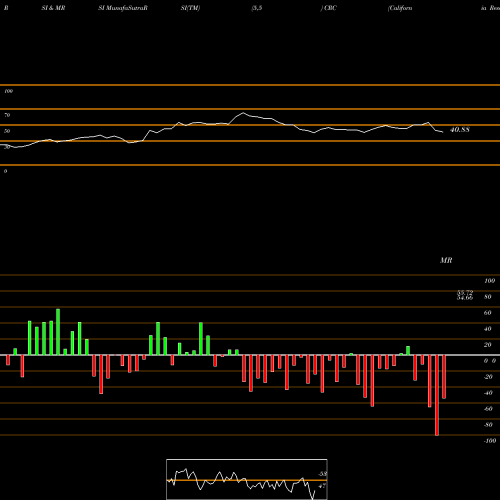Click the 'SI & MR' header text

[53, 8]
